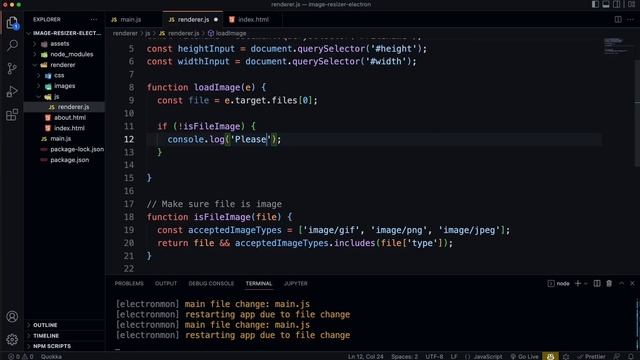Open the DEBUG CONSOLE panel tab
The width and height of the screenshot is (640, 360).
[x=211, y=283]
